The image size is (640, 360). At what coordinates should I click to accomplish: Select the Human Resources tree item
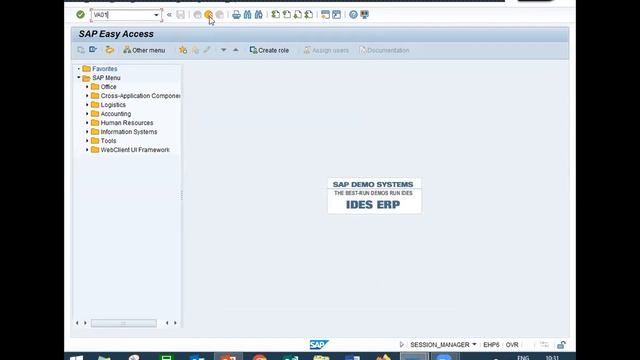(127, 122)
